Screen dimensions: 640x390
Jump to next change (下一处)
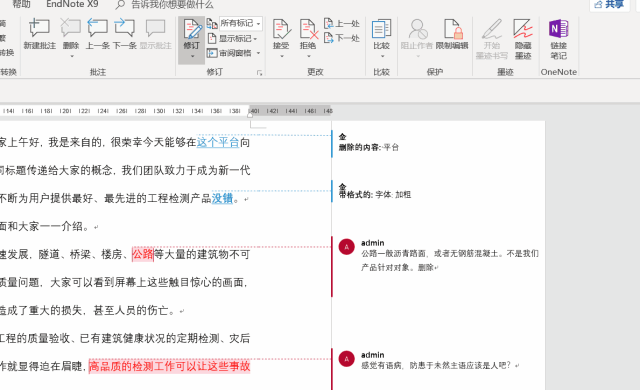[x=342, y=38]
